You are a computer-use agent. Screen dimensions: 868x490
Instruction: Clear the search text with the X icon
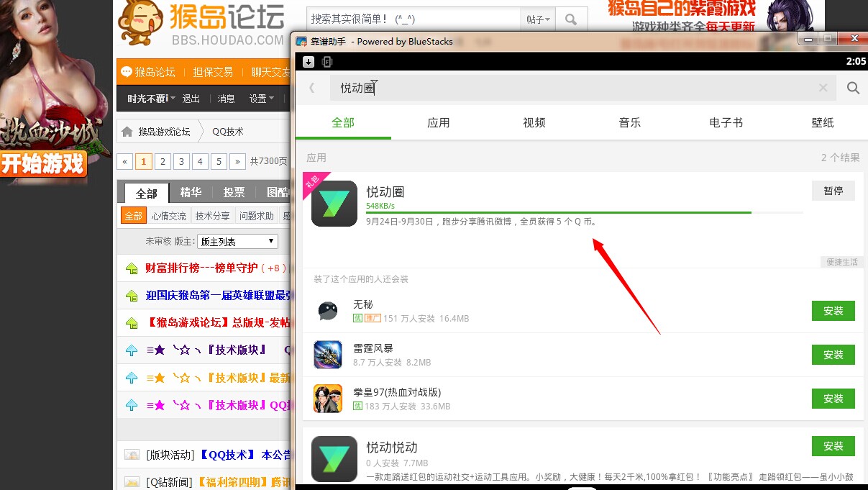[x=823, y=88]
